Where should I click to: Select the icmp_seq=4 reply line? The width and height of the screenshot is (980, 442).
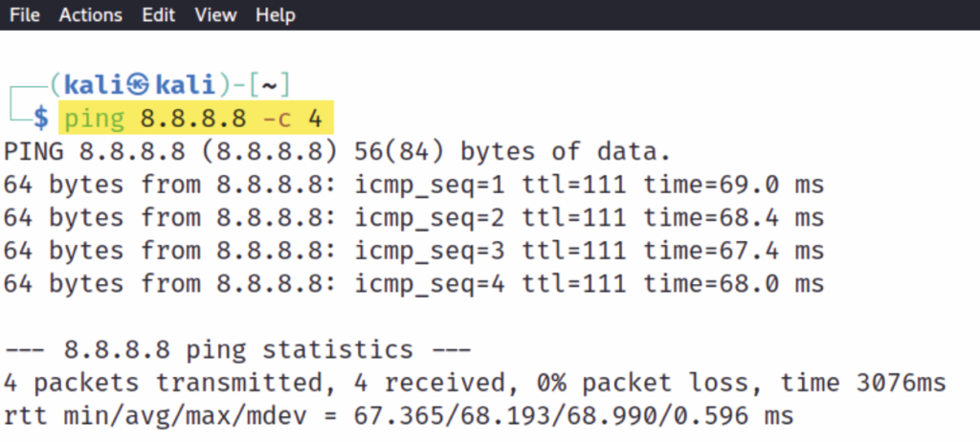point(413,284)
